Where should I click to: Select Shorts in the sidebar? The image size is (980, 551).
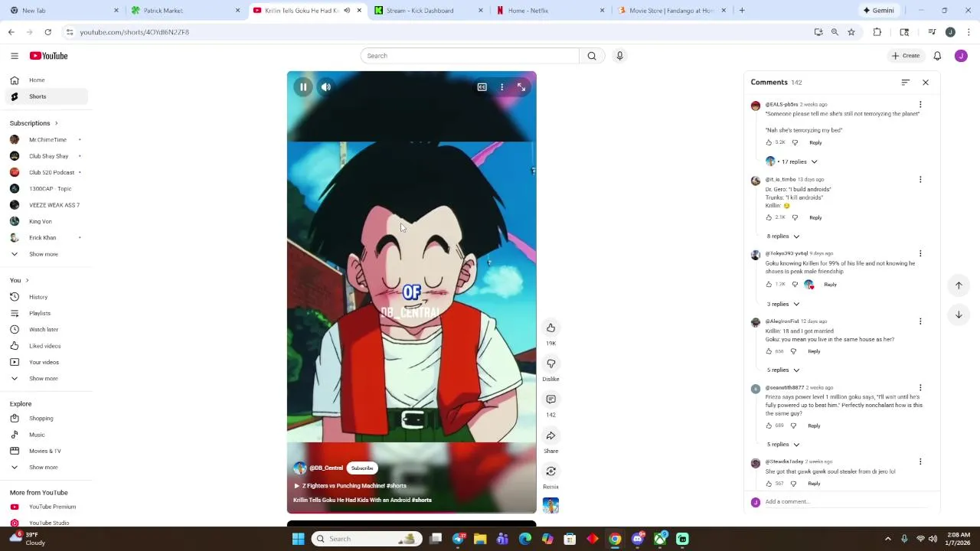[46, 96]
